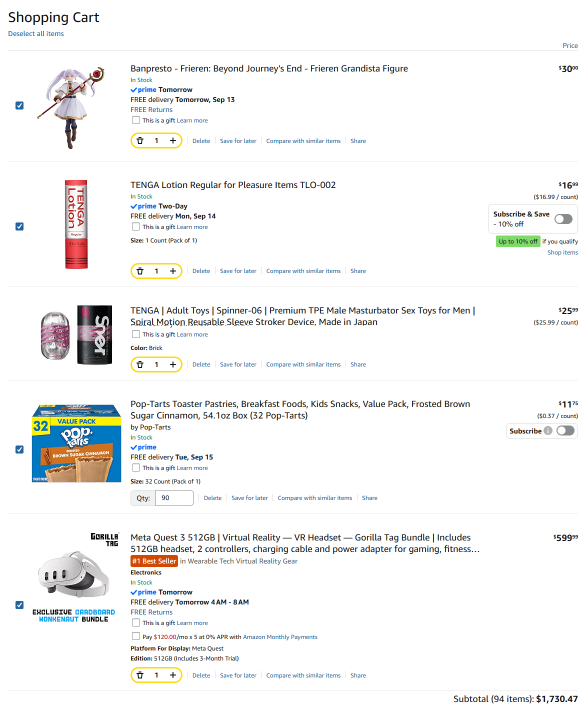Toggle Subscribe & Save 10% off switch
The height and width of the screenshot is (724, 588).
(563, 219)
